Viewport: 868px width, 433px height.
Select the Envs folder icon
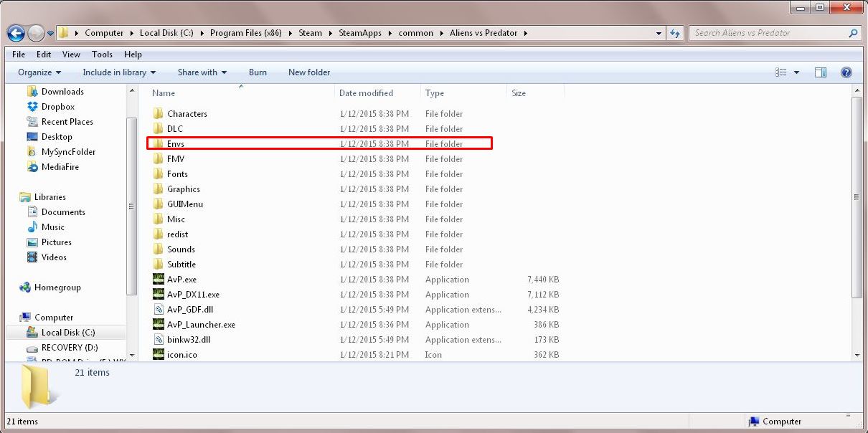(159, 144)
